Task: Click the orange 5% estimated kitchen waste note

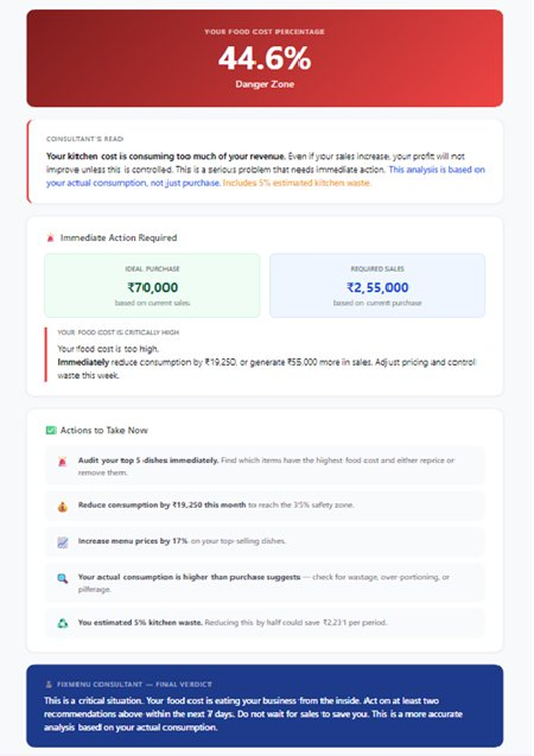Action: pos(297,183)
